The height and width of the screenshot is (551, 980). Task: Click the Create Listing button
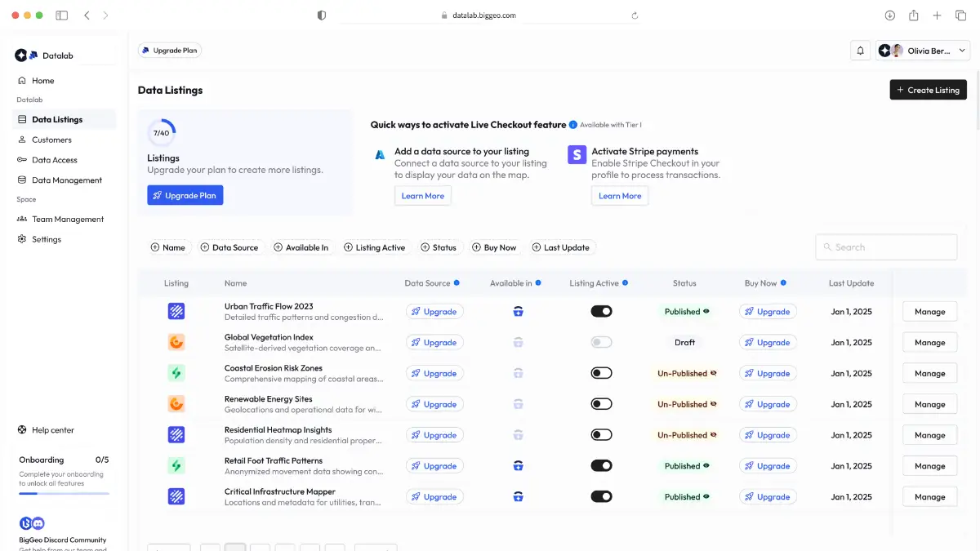(x=928, y=90)
